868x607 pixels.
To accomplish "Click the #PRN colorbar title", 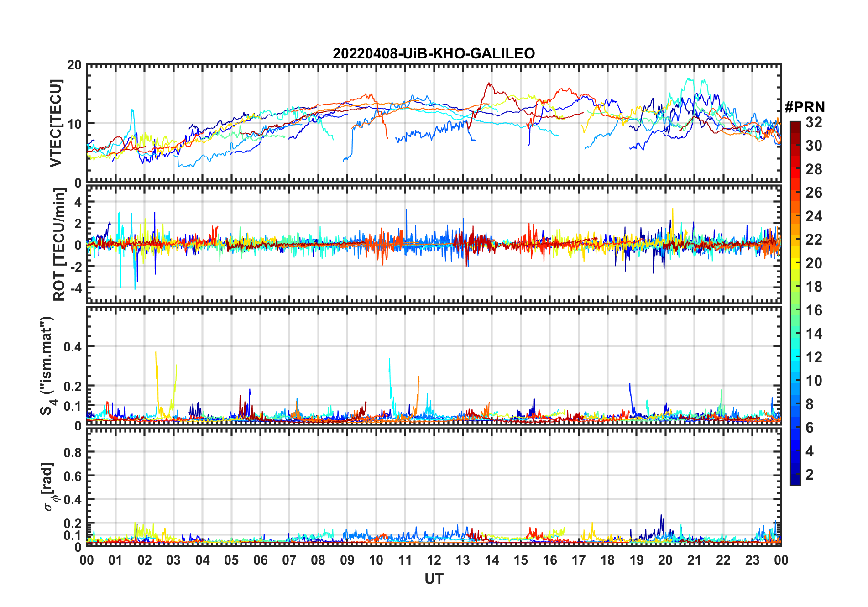I will (805, 107).
